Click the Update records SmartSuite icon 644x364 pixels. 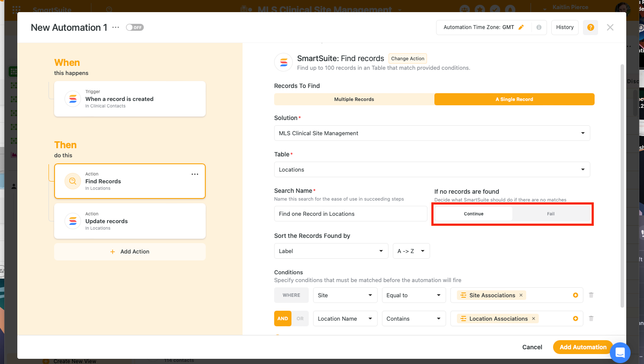[73, 221]
